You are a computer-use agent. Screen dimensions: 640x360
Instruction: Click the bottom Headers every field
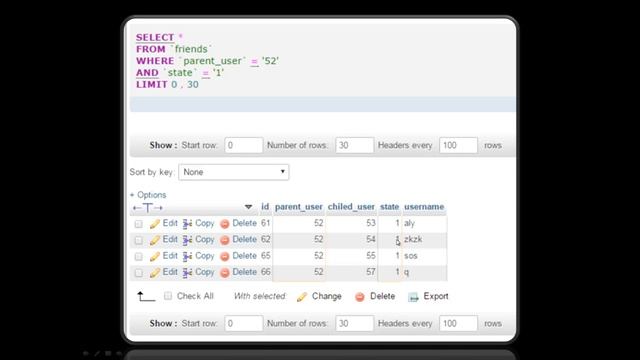pyautogui.click(x=458, y=324)
